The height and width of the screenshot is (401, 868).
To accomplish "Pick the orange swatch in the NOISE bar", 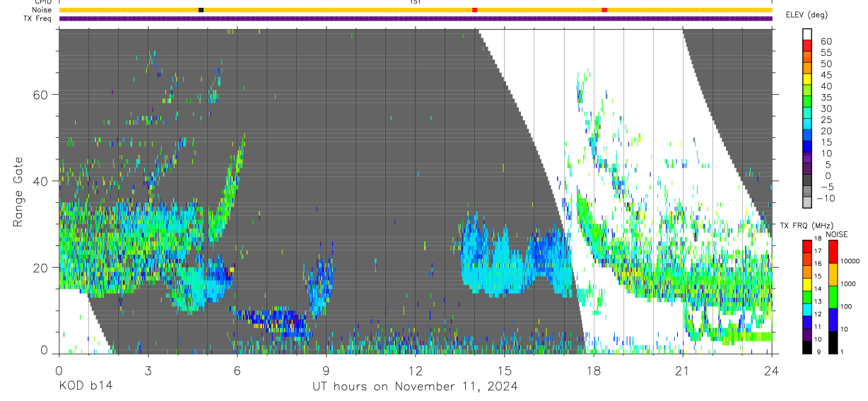I will pyautogui.click(x=833, y=274).
